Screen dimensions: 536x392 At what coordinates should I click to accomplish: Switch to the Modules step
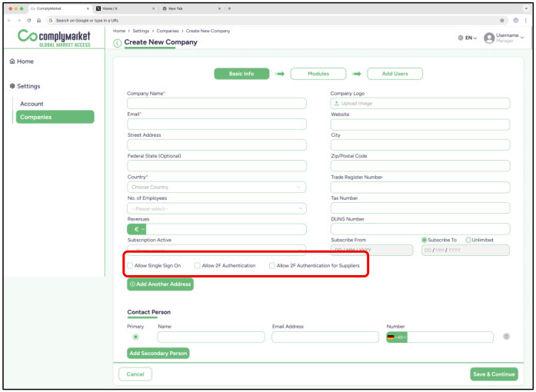(x=318, y=74)
